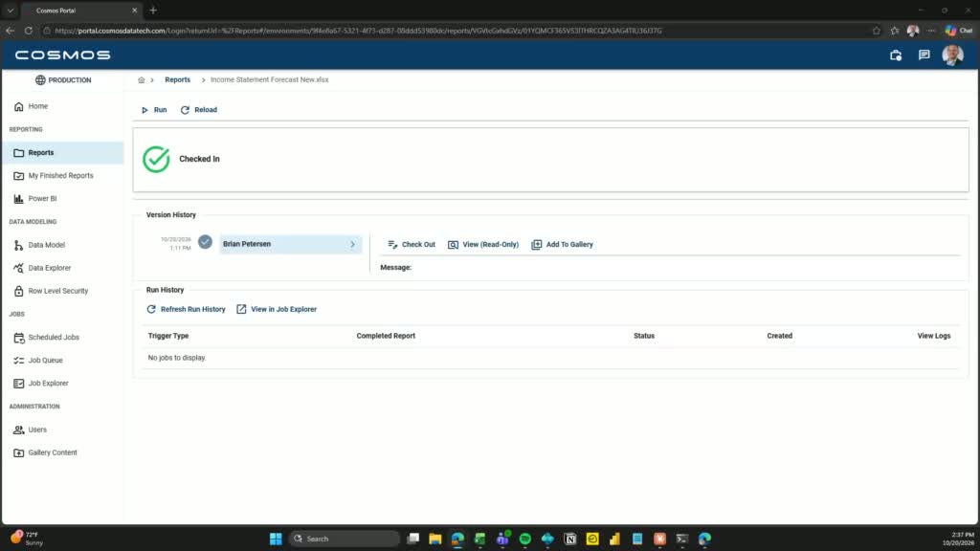Open the browser Chat copilot button
Screen dimensions: 980x551
pos(959,31)
